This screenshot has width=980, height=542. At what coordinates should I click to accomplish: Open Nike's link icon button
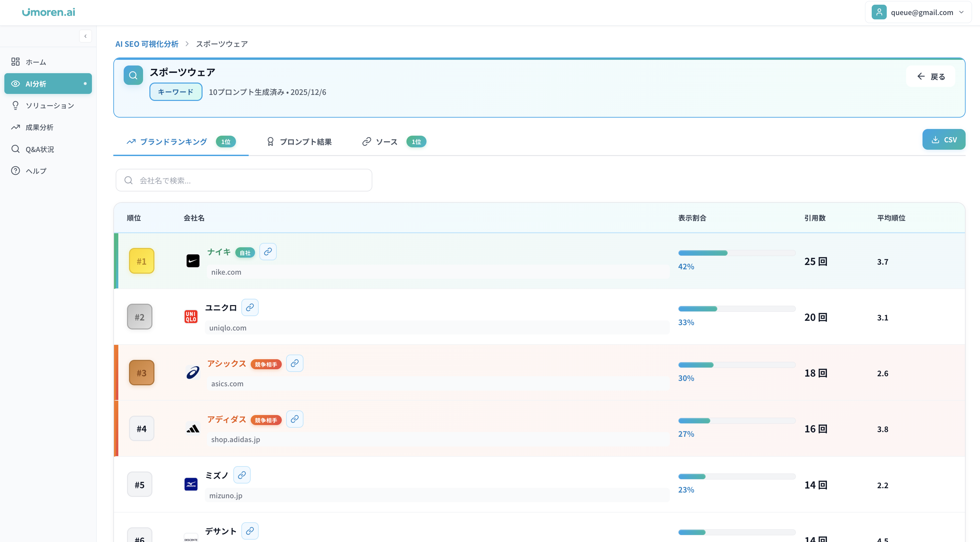[268, 252]
